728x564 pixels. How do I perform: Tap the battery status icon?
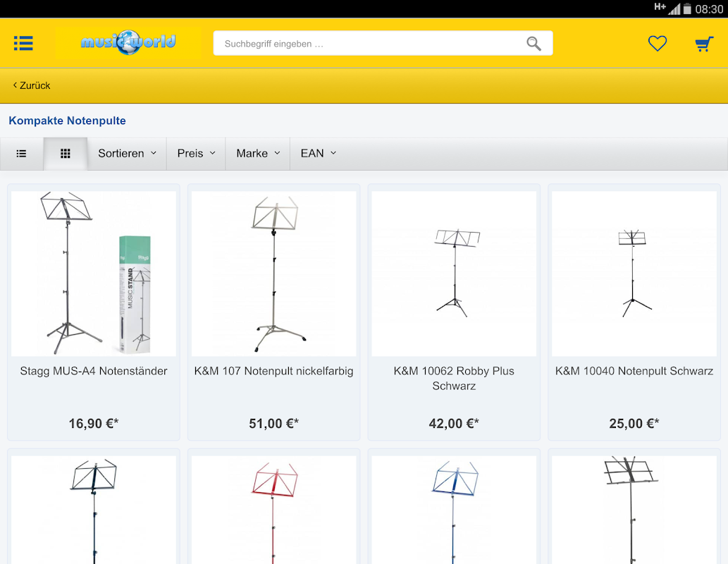coord(687,9)
